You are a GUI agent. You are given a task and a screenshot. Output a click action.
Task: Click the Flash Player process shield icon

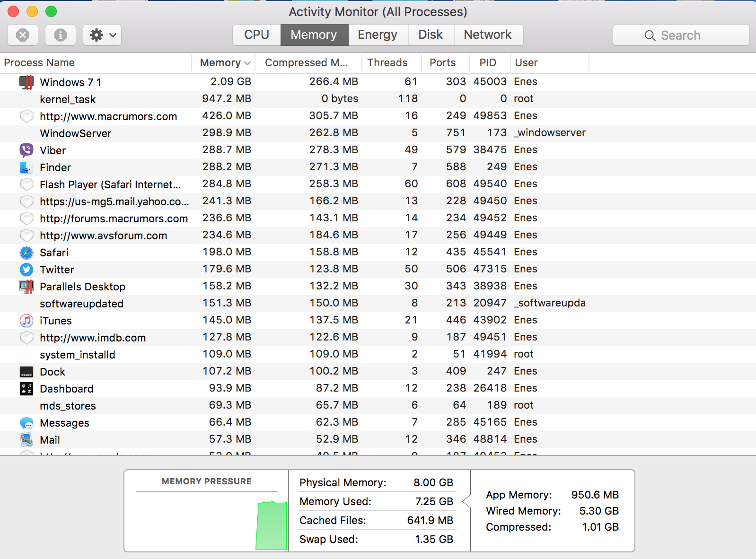click(x=26, y=184)
